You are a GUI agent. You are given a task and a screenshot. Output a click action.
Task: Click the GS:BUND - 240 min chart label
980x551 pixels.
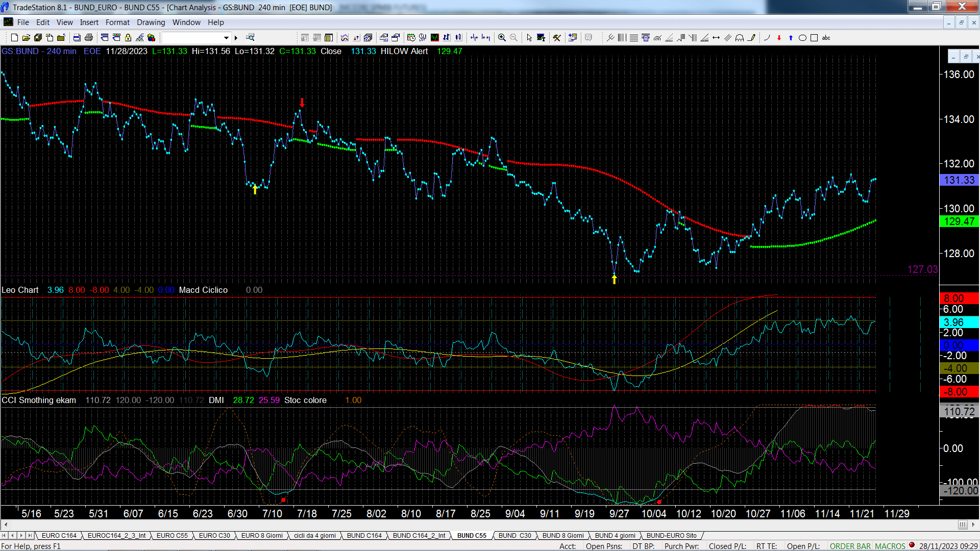pyautogui.click(x=39, y=52)
